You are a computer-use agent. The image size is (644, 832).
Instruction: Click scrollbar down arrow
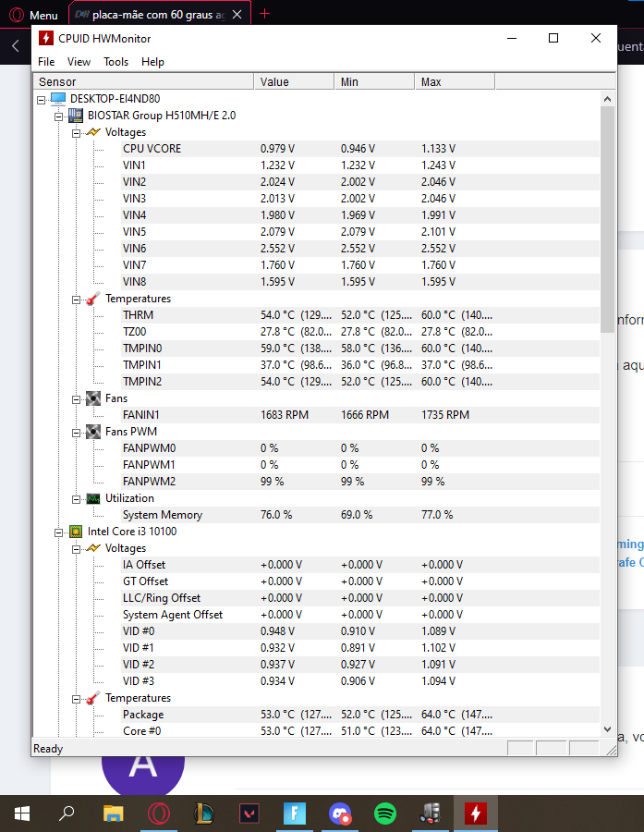(608, 729)
